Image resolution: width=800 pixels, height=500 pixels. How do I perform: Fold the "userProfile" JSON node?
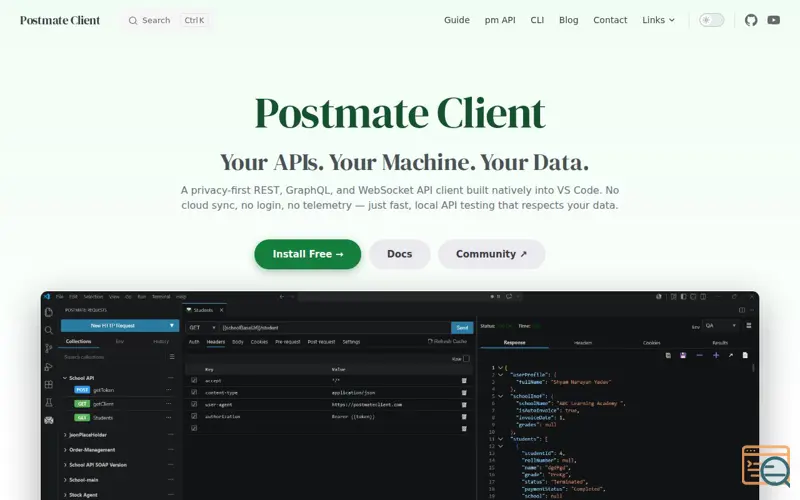(501, 375)
